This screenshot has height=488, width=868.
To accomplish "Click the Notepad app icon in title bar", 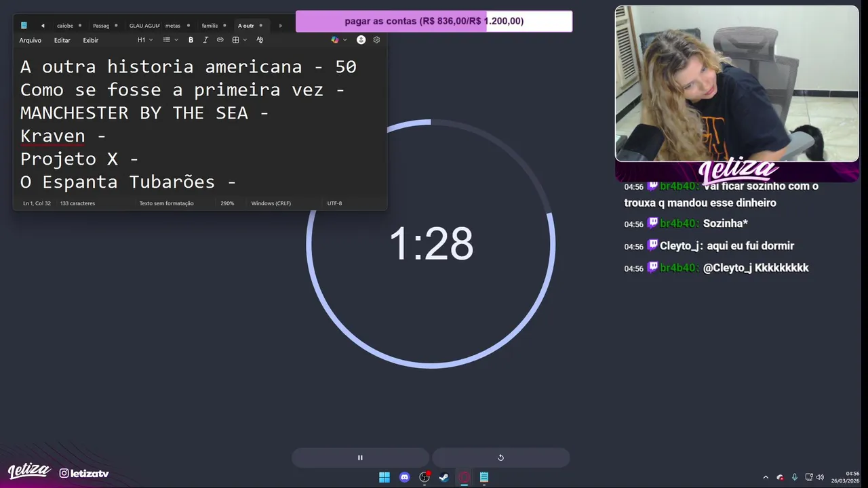I will (x=24, y=26).
